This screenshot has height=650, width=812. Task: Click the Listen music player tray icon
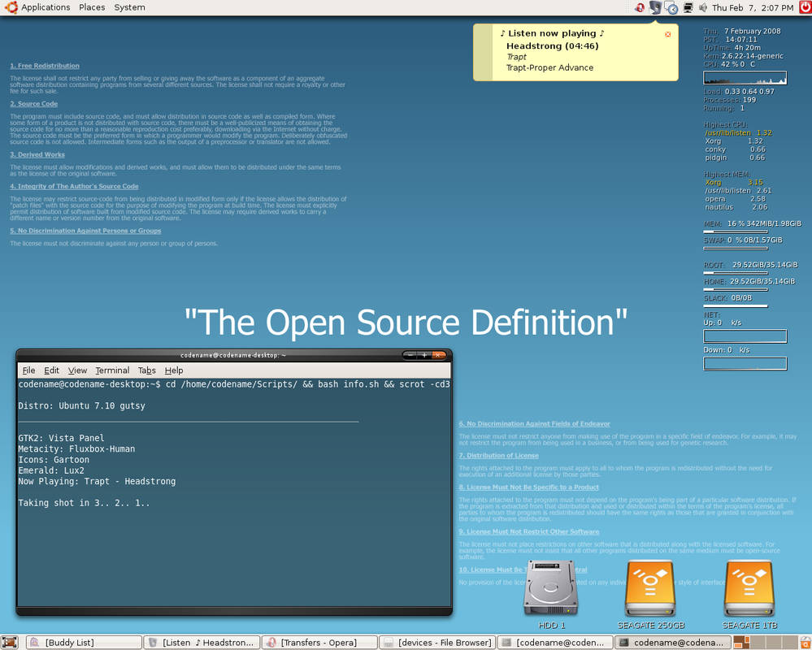[x=656, y=8]
